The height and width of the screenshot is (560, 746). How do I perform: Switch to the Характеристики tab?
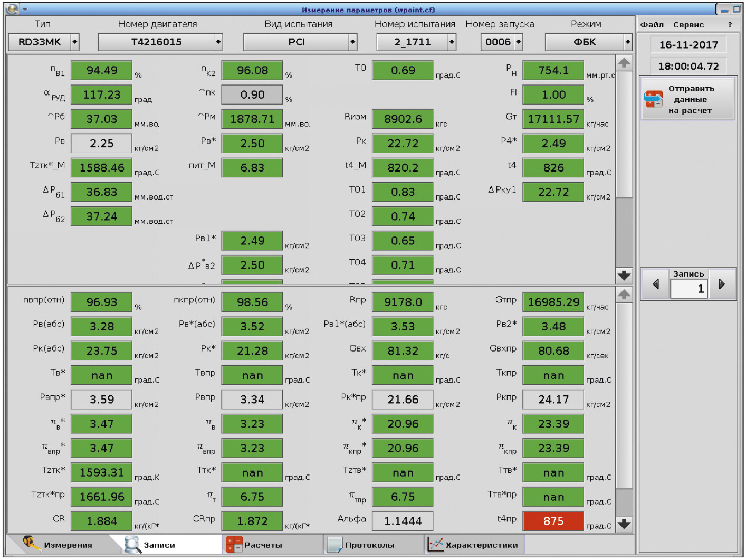click(x=475, y=545)
